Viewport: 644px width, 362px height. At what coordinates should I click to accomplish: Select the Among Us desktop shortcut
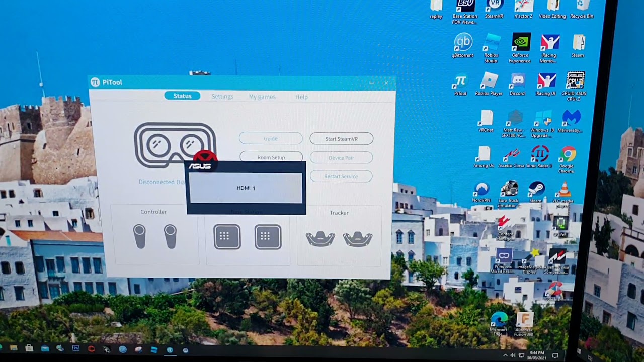[x=484, y=157]
